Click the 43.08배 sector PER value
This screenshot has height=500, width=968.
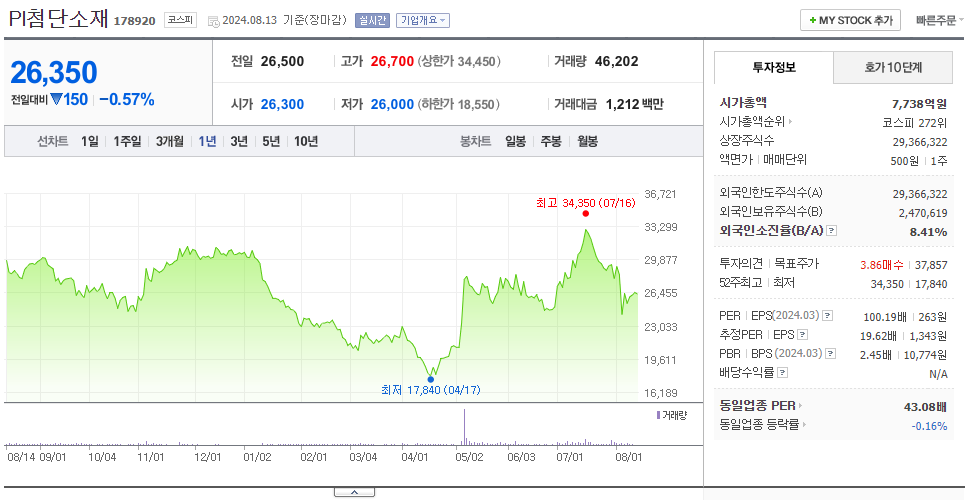click(x=925, y=407)
